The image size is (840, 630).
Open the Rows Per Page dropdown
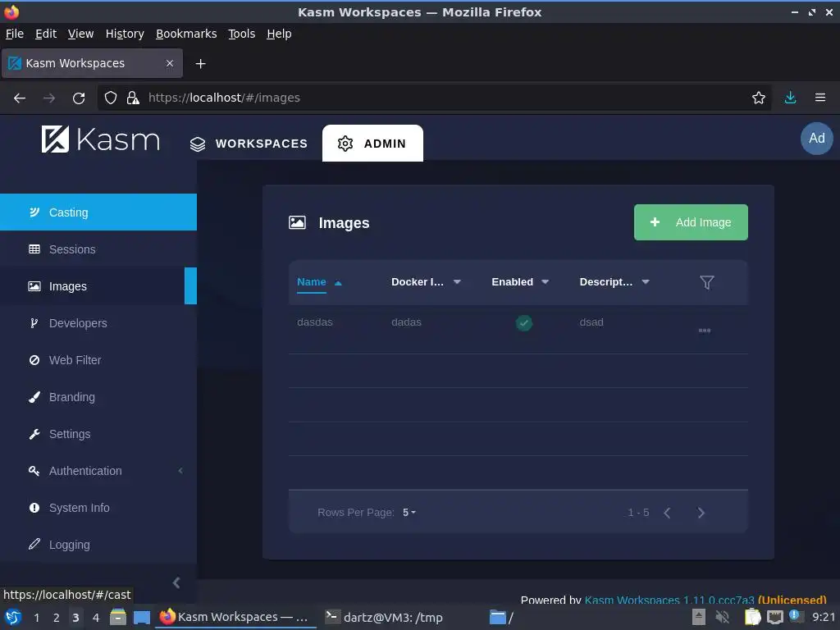tap(409, 513)
